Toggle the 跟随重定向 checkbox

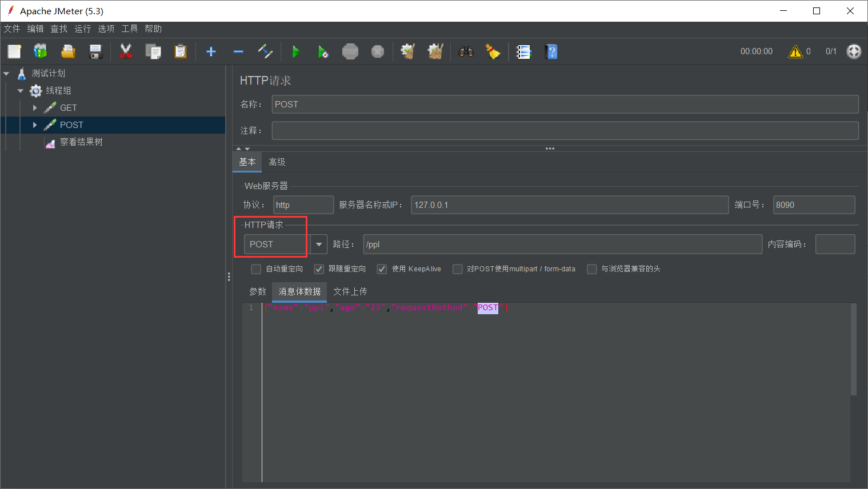coord(319,269)
